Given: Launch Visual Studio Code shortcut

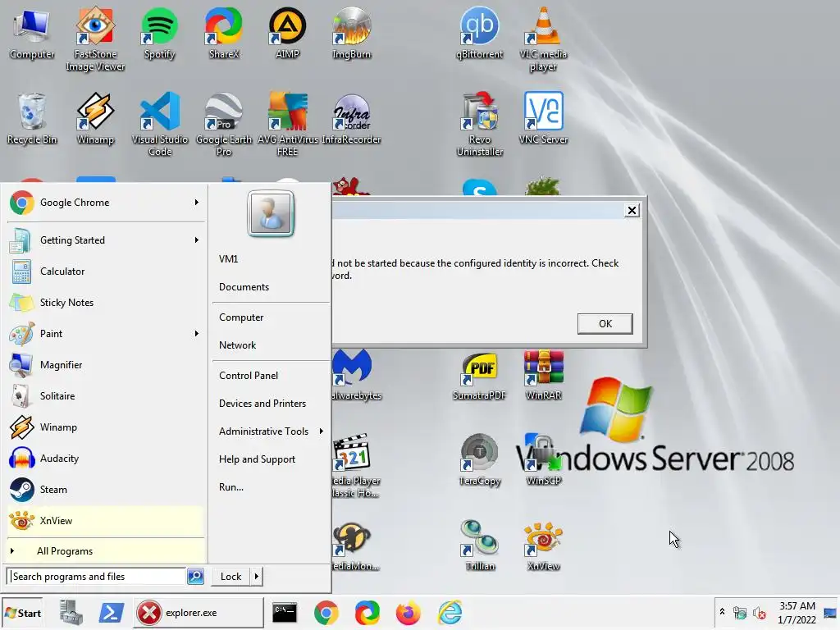Looking at the screenshot, I should 160,125.
